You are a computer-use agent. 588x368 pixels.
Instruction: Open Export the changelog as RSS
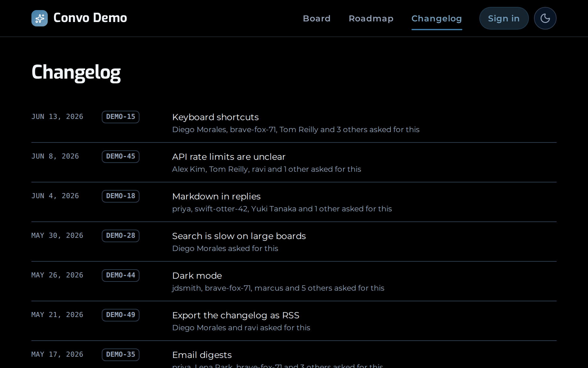pyautogui.click(x=236, y=315)
